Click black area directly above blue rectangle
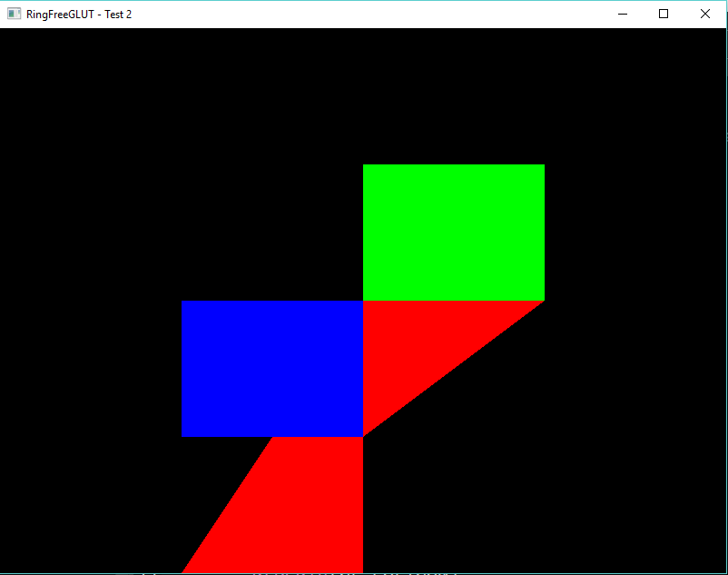728x575 pixels. click(272, 227)
